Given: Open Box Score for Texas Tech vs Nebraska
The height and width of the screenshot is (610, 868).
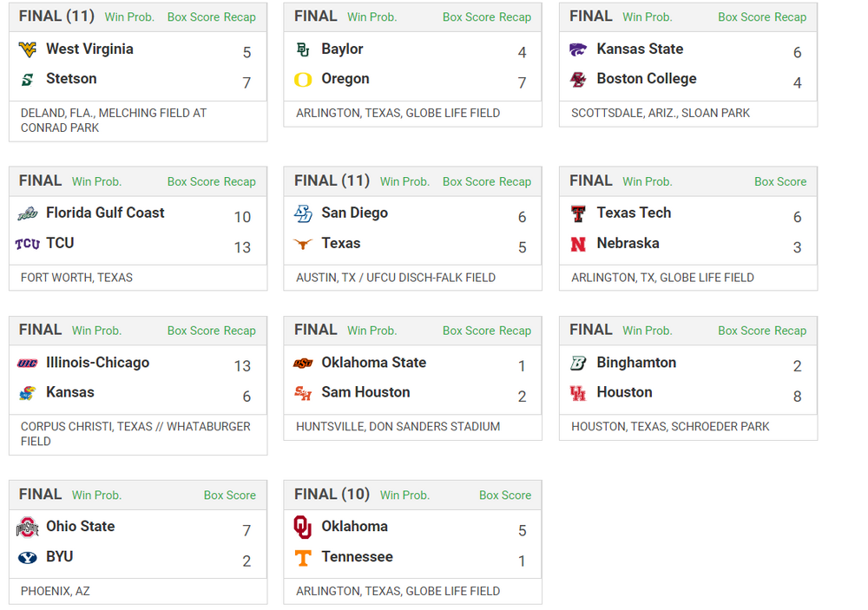Looking at the screenshot, I should [x=780, y=182].
